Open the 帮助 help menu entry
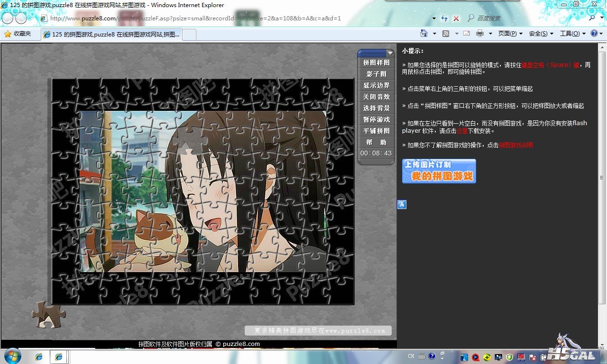Screen dimensions: 607x364 (x=376, y=142)
